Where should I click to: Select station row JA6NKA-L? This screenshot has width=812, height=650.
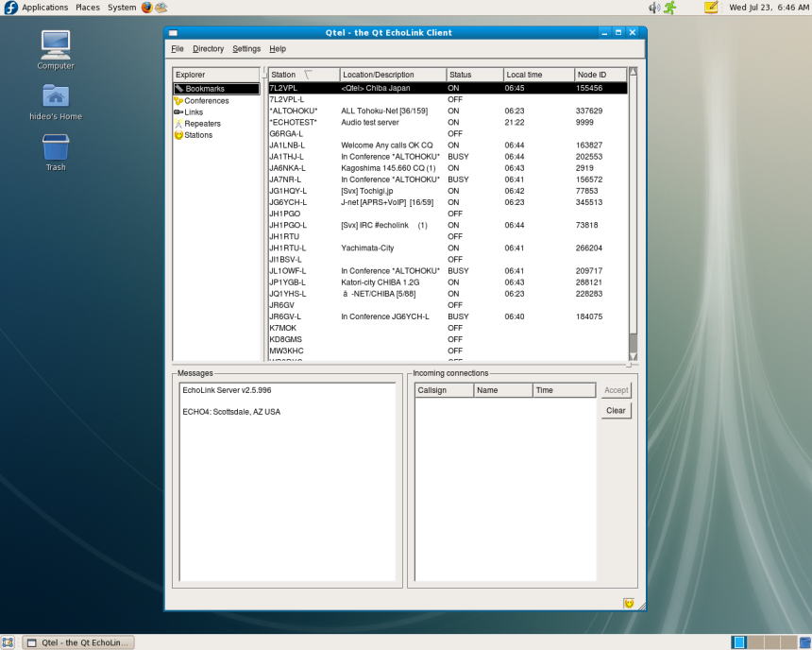click(448, 168)
